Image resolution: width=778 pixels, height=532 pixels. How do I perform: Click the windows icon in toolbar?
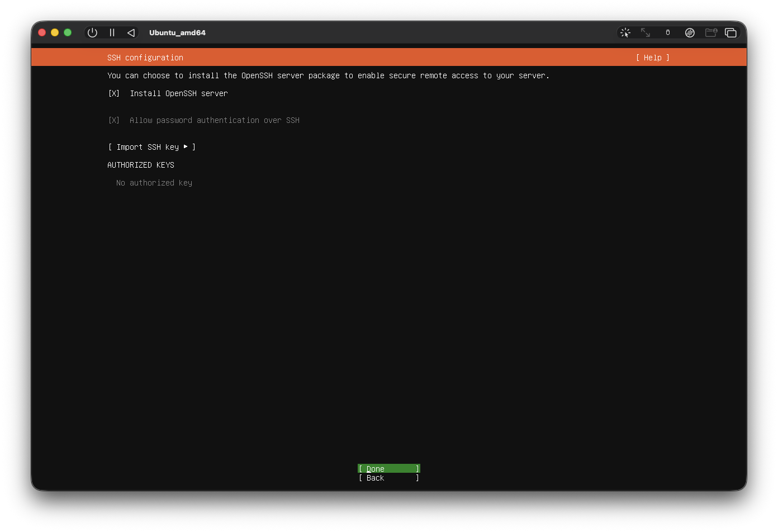point(730,33)
